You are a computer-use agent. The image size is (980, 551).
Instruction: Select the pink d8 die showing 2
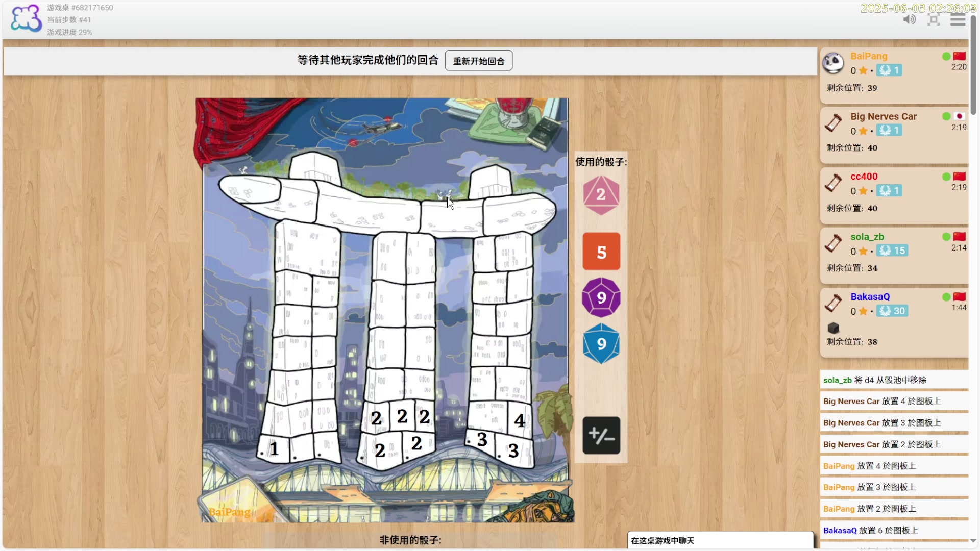tap(601, 195)
